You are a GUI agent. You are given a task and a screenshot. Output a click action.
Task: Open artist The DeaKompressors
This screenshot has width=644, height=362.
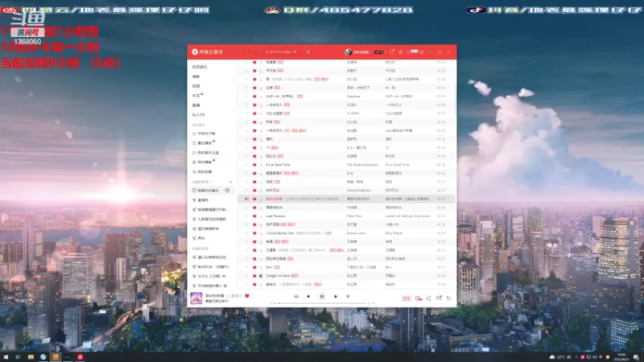coord(362,165)
